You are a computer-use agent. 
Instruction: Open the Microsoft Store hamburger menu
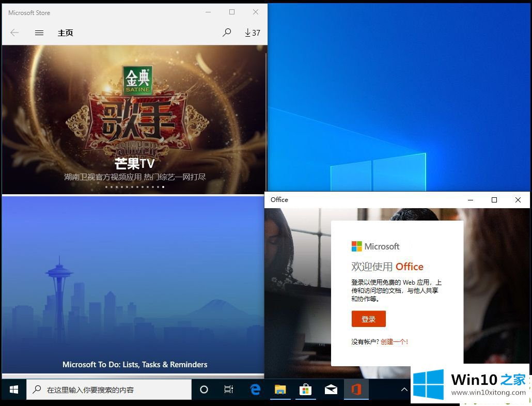pyautogui.click(x=39, y=33)
